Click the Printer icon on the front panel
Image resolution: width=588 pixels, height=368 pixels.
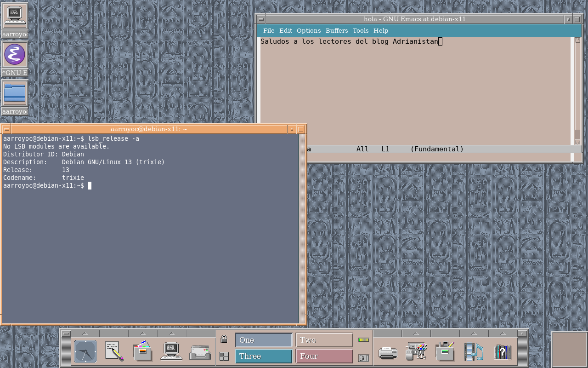[388, 352]
